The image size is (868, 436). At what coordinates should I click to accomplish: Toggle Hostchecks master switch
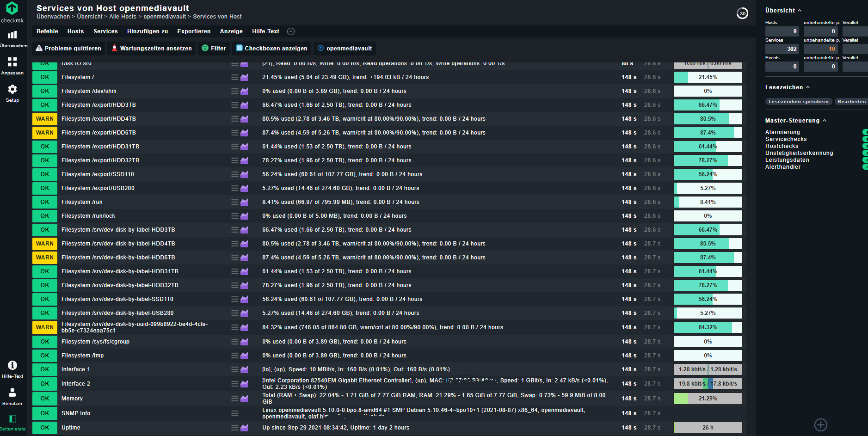click(x=865, y=146)
